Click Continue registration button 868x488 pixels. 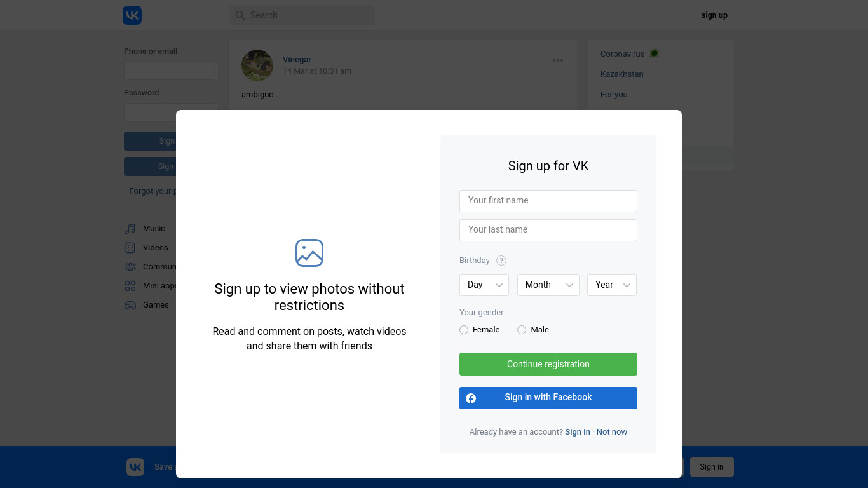pyautogui.click(x=548, y=364)
